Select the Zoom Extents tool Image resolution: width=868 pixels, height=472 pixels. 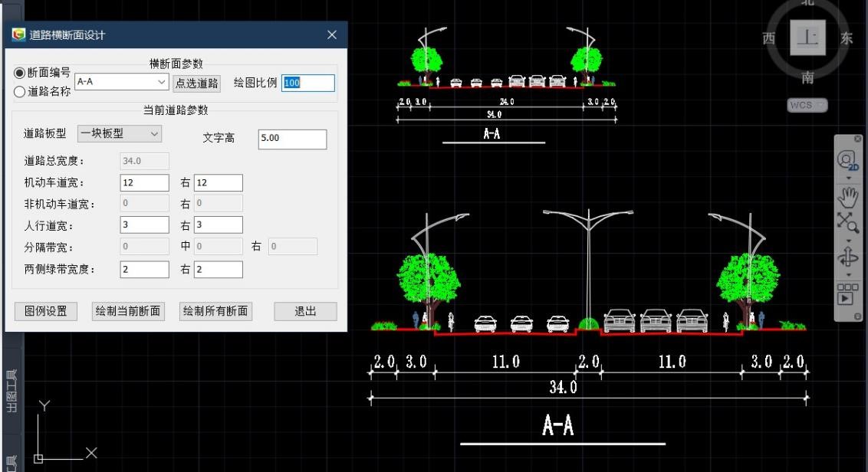(x=848, y=222)
